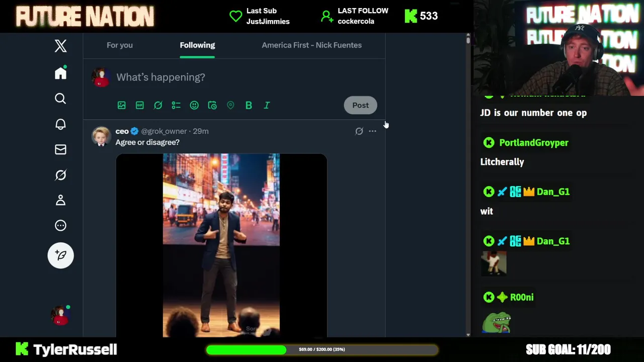Click the PortlandGroyper chat username
The height and width of the screenshot is (362, 644).
(x=534, y=143)
